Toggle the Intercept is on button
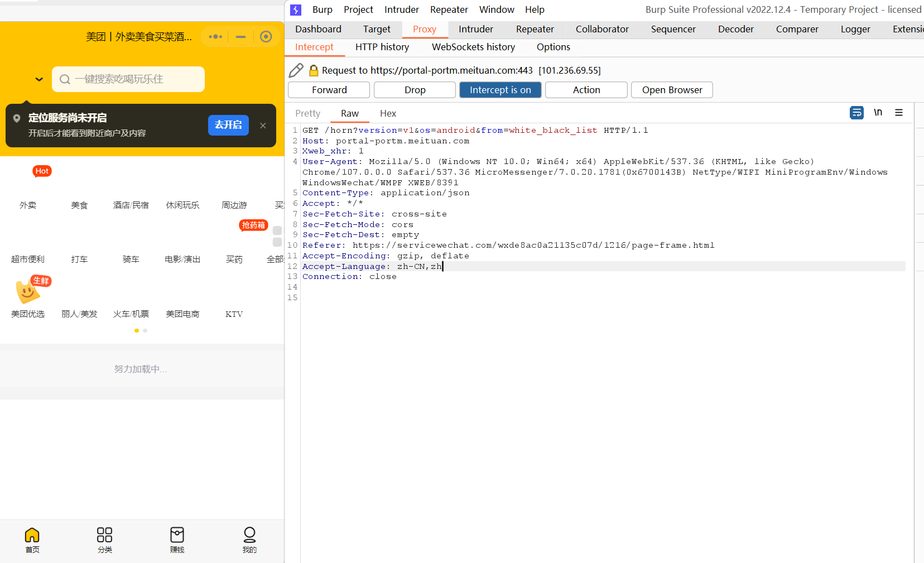Image resolution: width=924 pixels, height=563 pixels. click(501, 90)
